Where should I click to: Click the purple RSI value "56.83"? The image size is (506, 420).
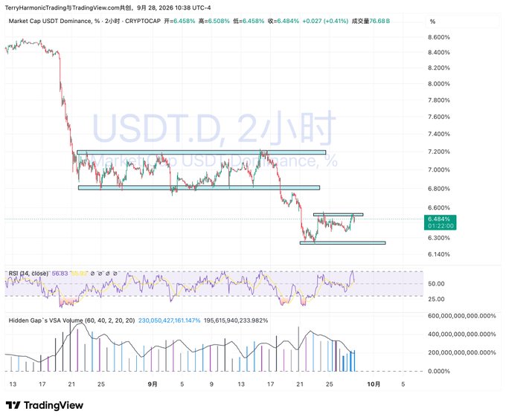pos(60,274)
